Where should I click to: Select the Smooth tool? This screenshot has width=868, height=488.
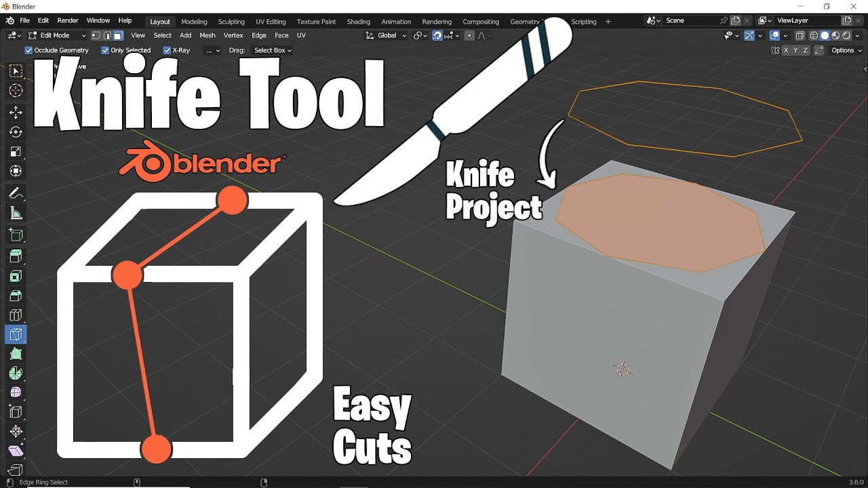coord(16,392)
